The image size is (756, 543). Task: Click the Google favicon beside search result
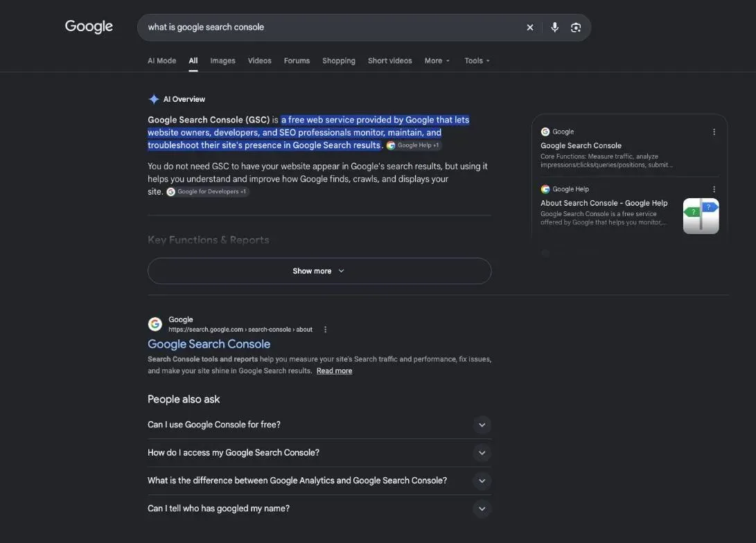pyautogui.click(x=155, y=324)
